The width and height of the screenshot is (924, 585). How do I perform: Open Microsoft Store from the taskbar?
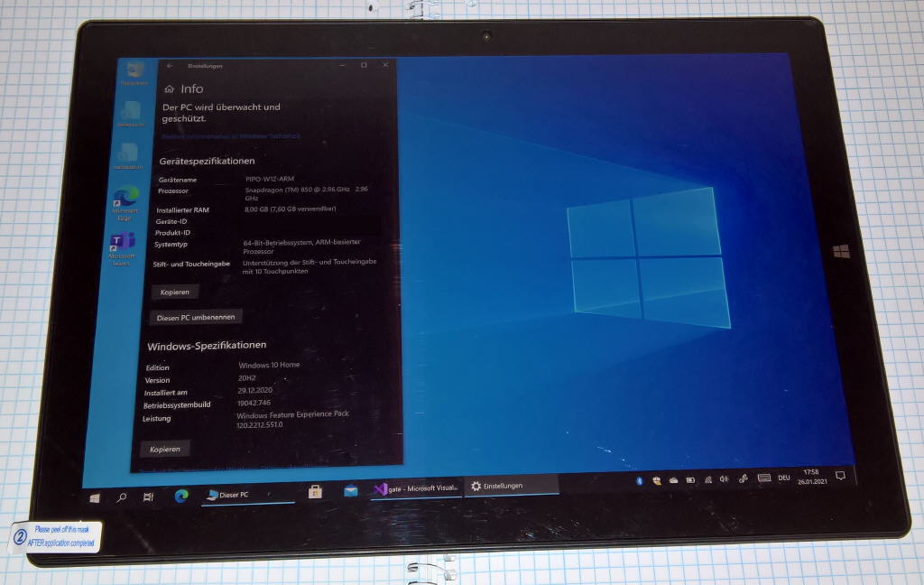(x=315, y=491)
